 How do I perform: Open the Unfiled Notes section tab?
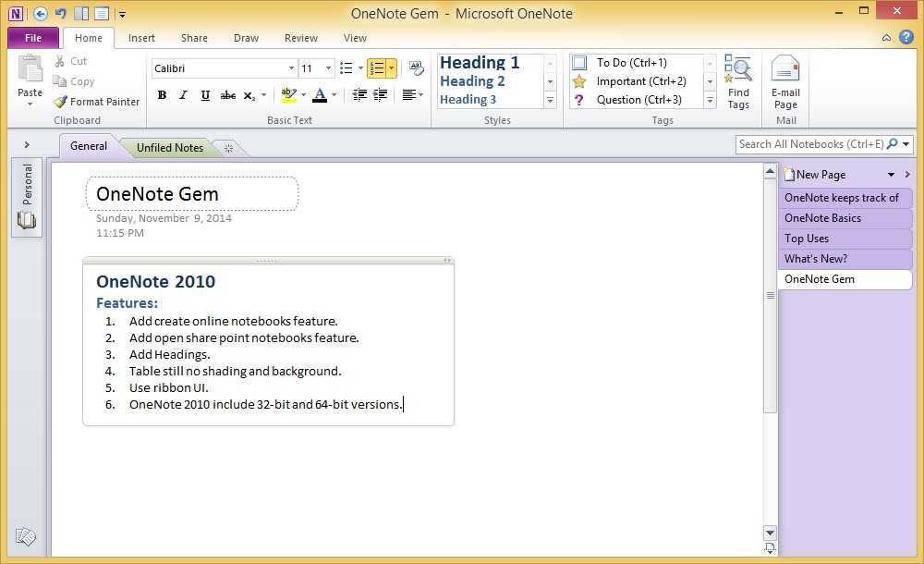(170, 148)
